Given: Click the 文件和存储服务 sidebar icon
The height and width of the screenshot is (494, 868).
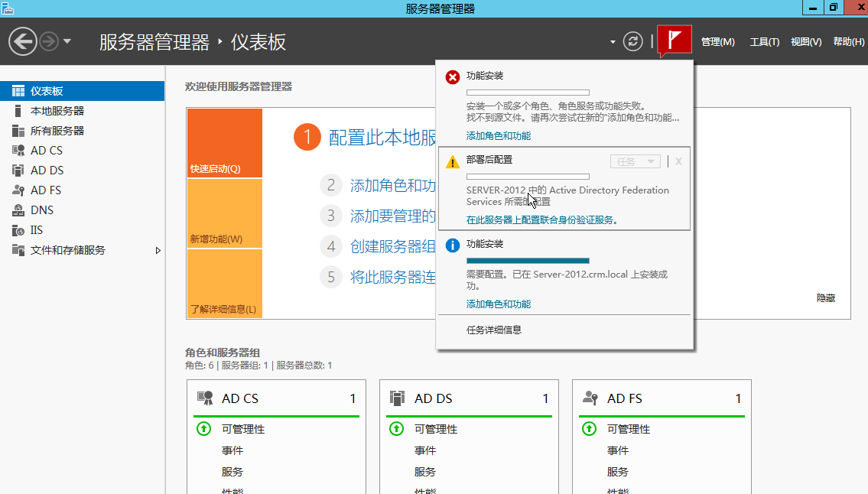Looking at the screenshot, I should coord(18,250).
